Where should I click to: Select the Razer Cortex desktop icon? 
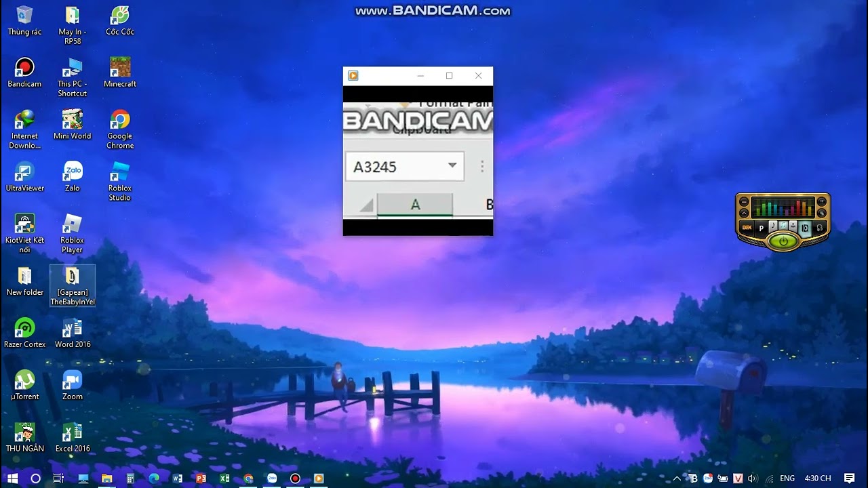click(x=24, y=333)
